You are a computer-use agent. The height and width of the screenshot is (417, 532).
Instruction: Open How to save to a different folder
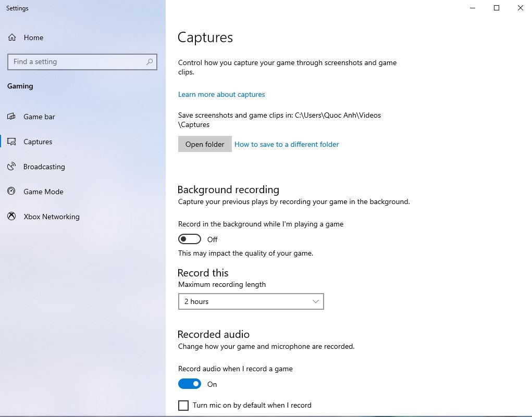pos(287,144)
